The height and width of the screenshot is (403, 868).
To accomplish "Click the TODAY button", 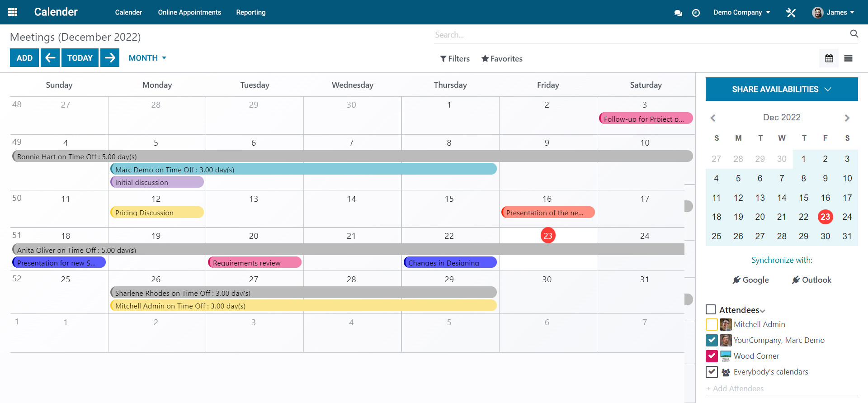I will pyautogui.click(x=80, y=58).
